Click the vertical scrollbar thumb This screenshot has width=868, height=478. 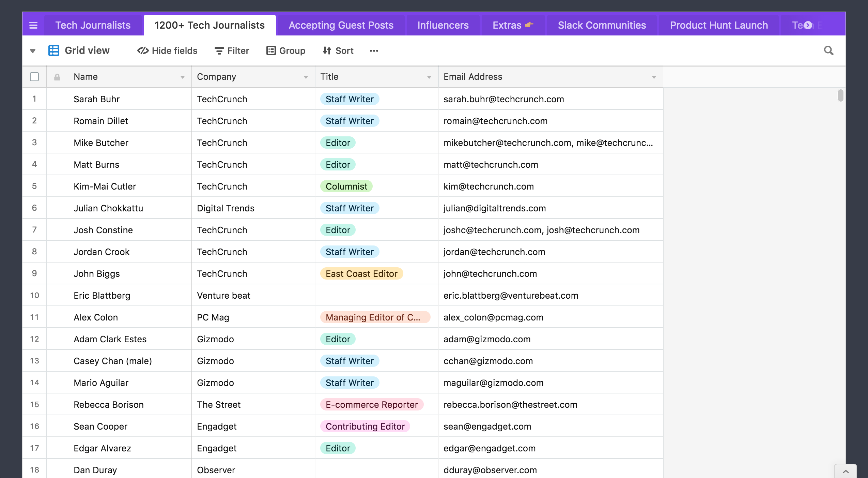tap(840, 95)
